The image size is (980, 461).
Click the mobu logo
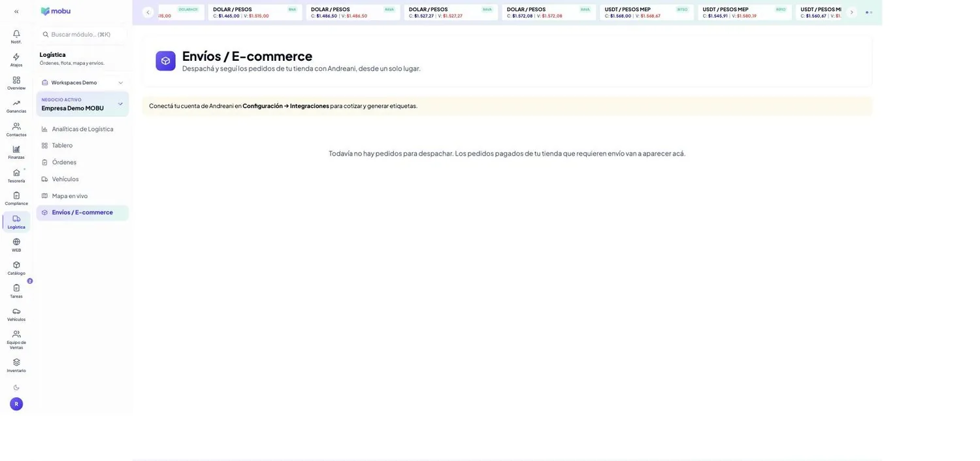point(56,11)
